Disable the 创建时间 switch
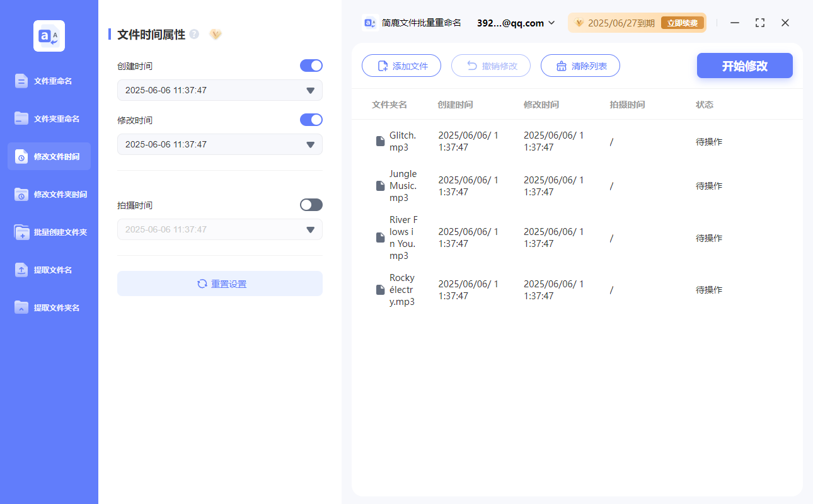Viewport: 813px width, 504px height. click(x=311, y=66)
